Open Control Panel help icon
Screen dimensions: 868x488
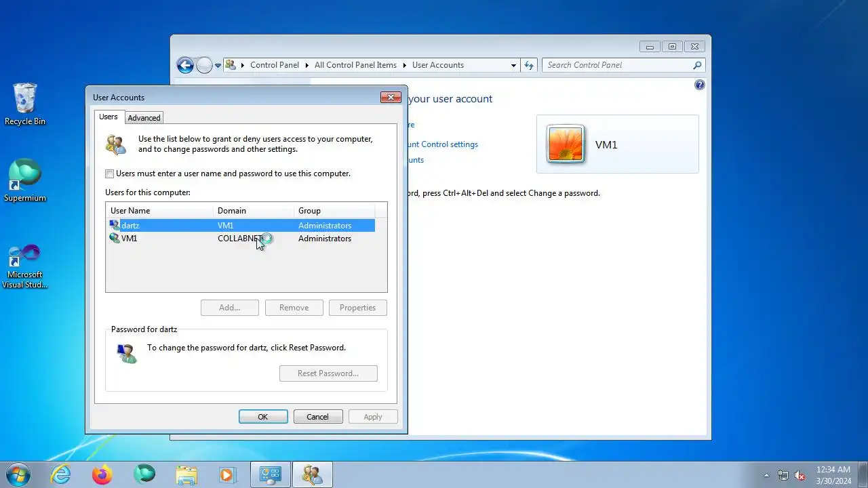(700, 85)
